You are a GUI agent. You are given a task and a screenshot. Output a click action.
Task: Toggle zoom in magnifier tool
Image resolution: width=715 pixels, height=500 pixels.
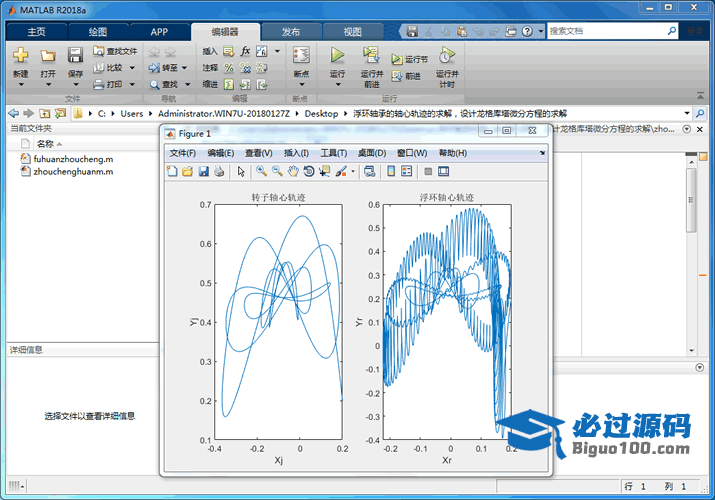click(x=261, y=171)
